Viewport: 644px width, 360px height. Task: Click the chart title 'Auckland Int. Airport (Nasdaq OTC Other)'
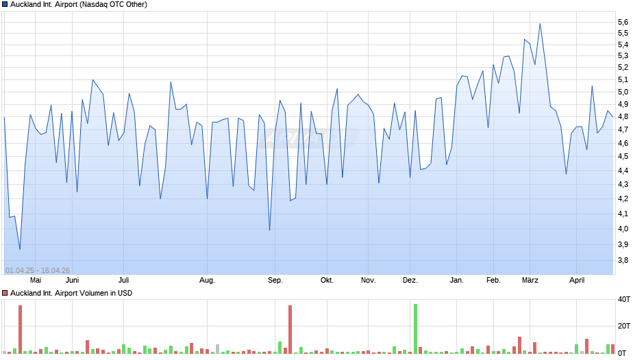[79, 5]
